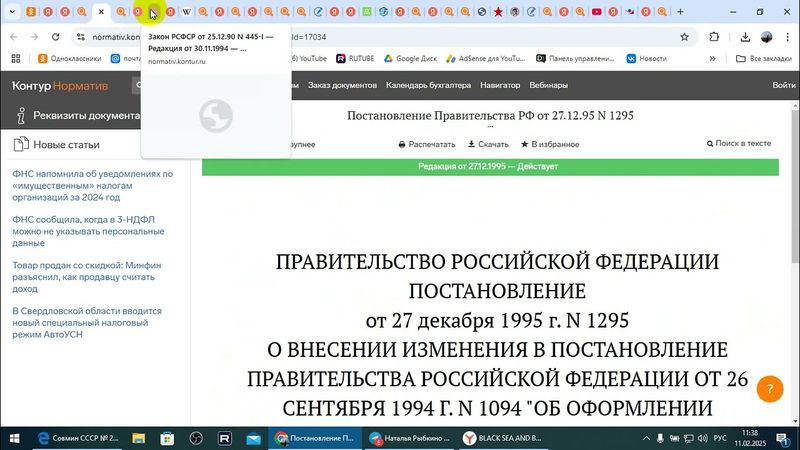Open volume control in tray

pyautogui.click(x=703, y=438)
